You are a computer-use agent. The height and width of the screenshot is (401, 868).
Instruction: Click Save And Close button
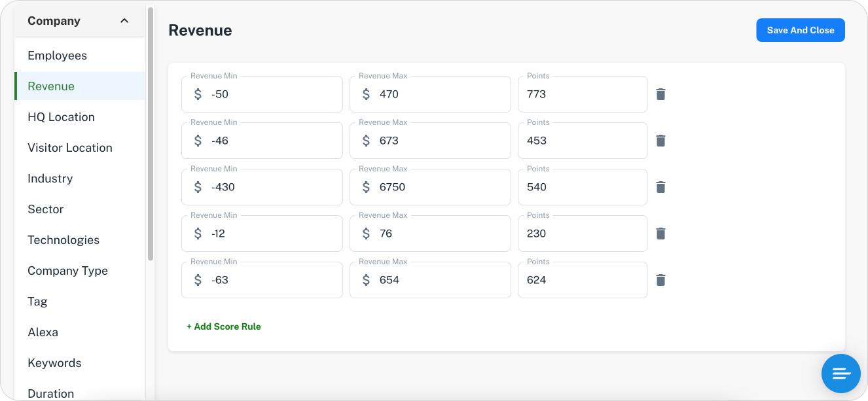[x=800, y=30]
